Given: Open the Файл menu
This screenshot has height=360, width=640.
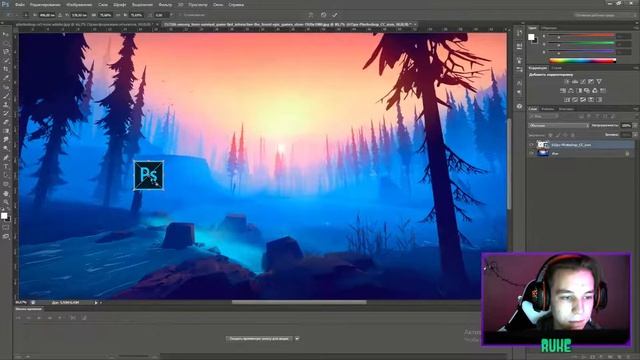Looking at the screenshot, I should (x=20, y=5).
